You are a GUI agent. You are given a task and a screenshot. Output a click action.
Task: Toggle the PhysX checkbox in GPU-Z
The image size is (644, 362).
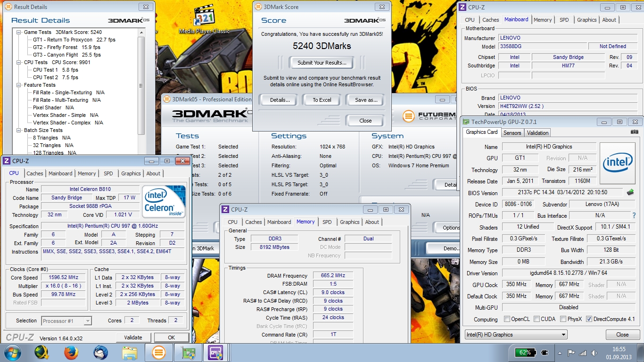pos(563,319)
